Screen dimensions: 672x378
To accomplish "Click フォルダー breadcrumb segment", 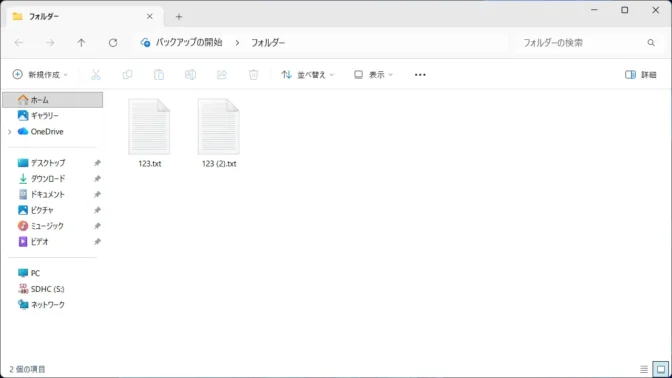I will pyautogui.click(x=268, y=42).
